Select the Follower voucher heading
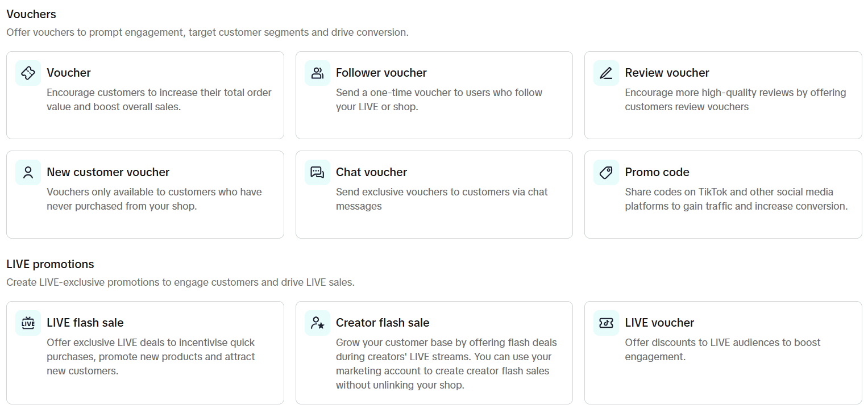The height and width of the screenshot is (413, 868). click(x=381, y=73)
